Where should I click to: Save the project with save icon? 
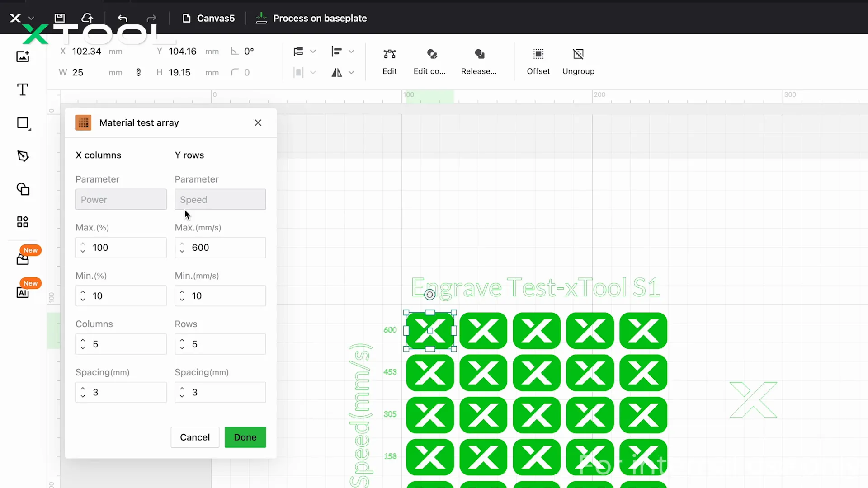click(60, 18)
